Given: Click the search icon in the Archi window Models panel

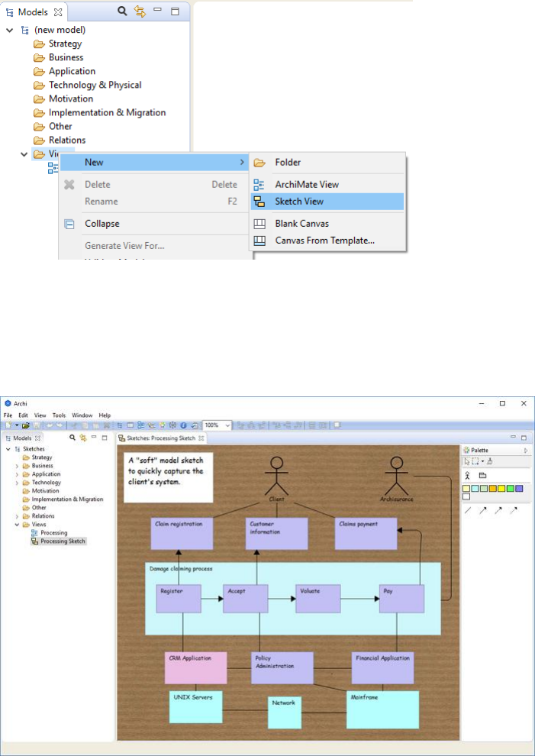Looking at the screenshot, I should 73,438.
